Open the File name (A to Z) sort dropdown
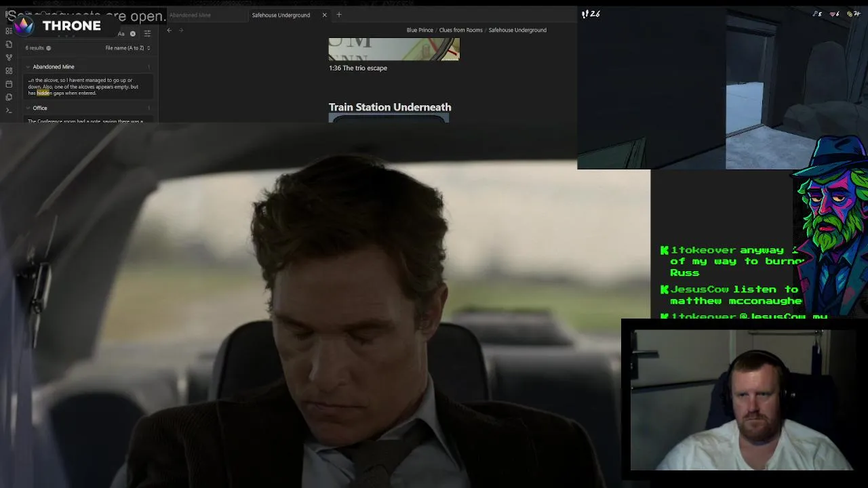The height and width of the screenshot is (488, 868). point(127,48)
